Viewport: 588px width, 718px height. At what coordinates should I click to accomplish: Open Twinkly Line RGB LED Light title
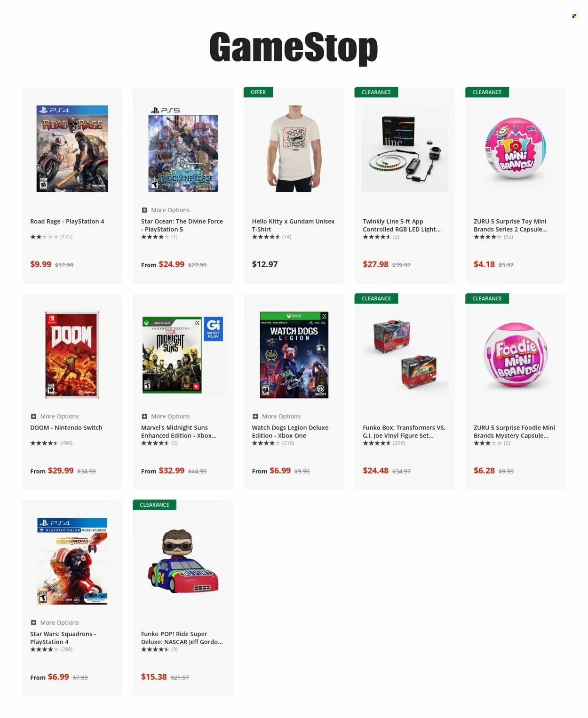(x=402, y=225)
